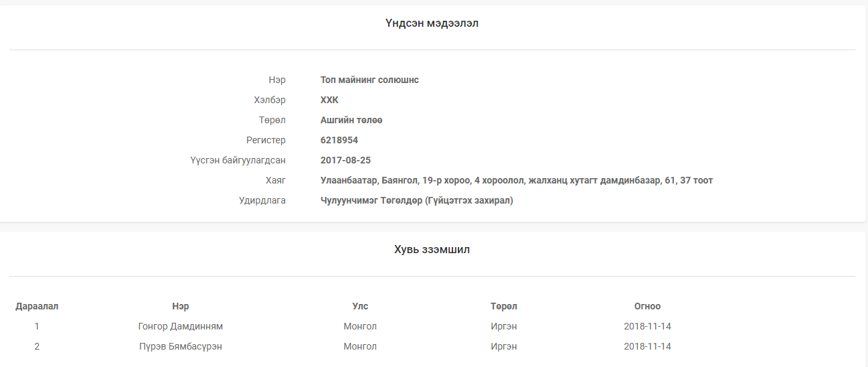The width and height of the screenshot is (868, 367).
Task: Open Чулуунчимэг Төгөлдөр executive director entry
Action: coord(416,200)
